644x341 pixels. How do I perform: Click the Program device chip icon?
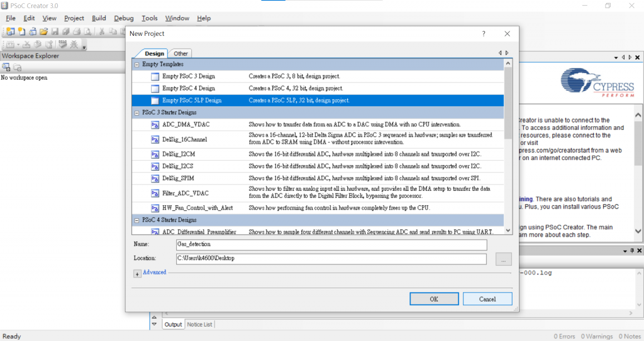pos(63,44)
